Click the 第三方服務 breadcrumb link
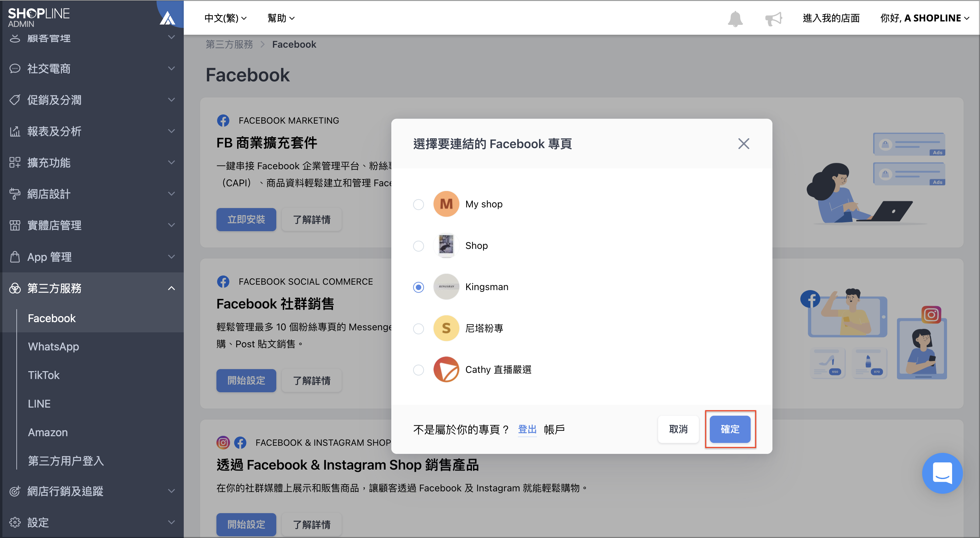The height and width of the screenshot is (538, 980). (x=229, y=45)
